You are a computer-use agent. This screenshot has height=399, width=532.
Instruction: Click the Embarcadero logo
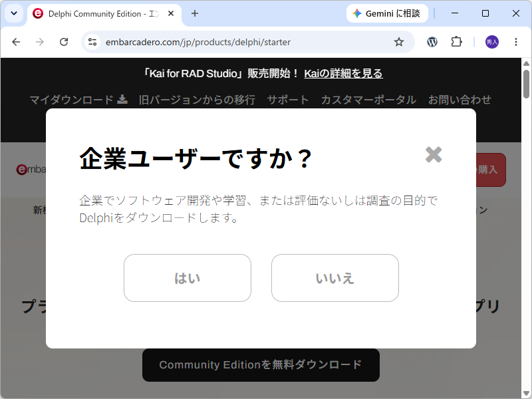coord(31,169)
